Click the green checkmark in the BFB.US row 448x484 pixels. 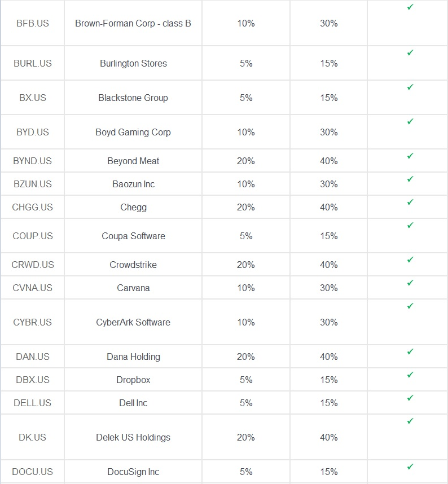[410, 7]
